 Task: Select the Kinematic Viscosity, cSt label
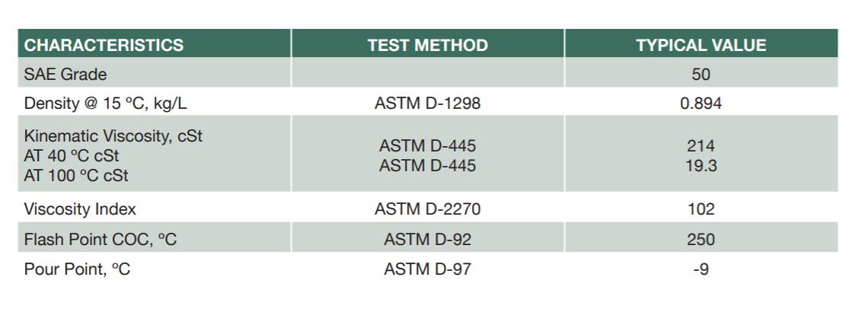(x=113, y=135)
